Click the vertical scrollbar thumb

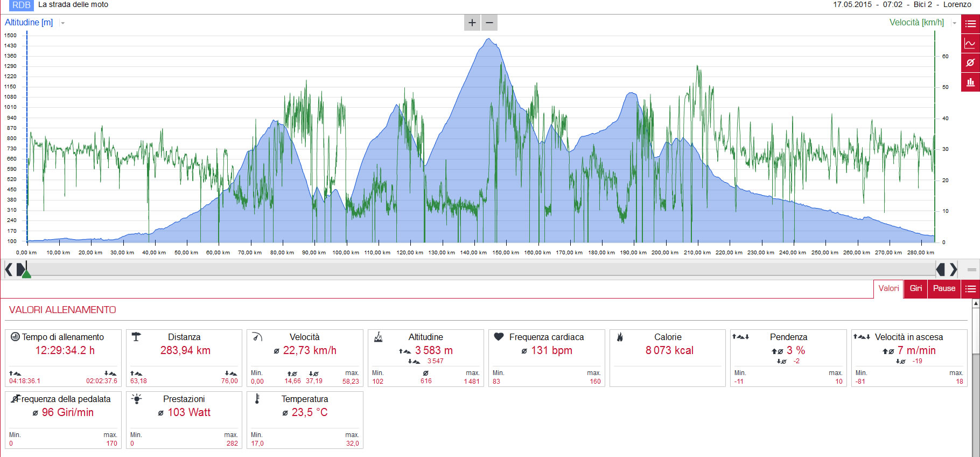pos(976,331)
